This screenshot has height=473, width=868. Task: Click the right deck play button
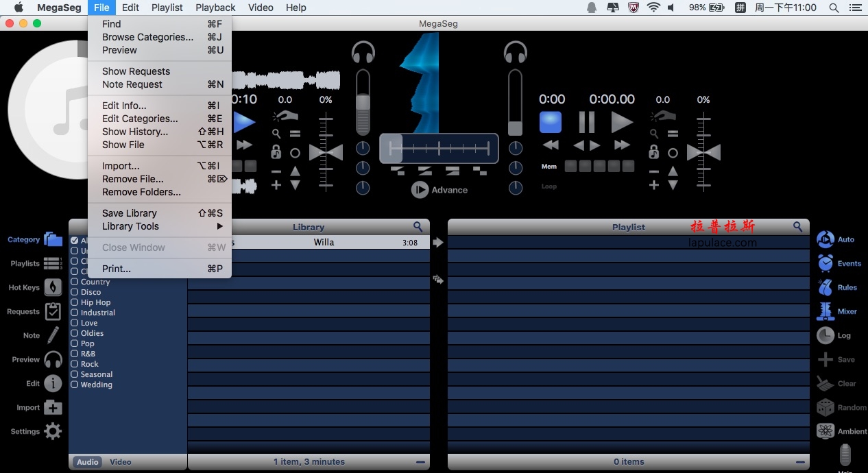(x=622, y=122)
